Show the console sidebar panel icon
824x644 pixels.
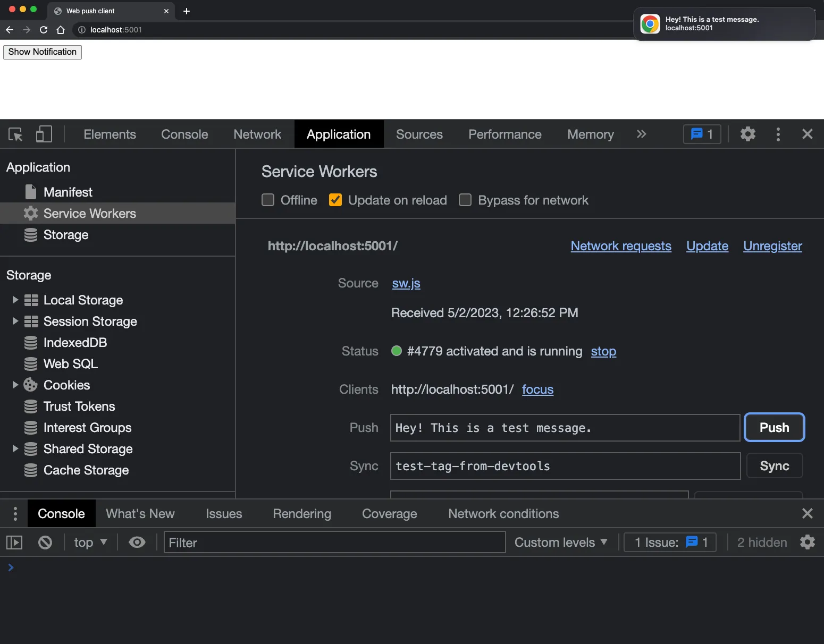click(x=14, y=543)
